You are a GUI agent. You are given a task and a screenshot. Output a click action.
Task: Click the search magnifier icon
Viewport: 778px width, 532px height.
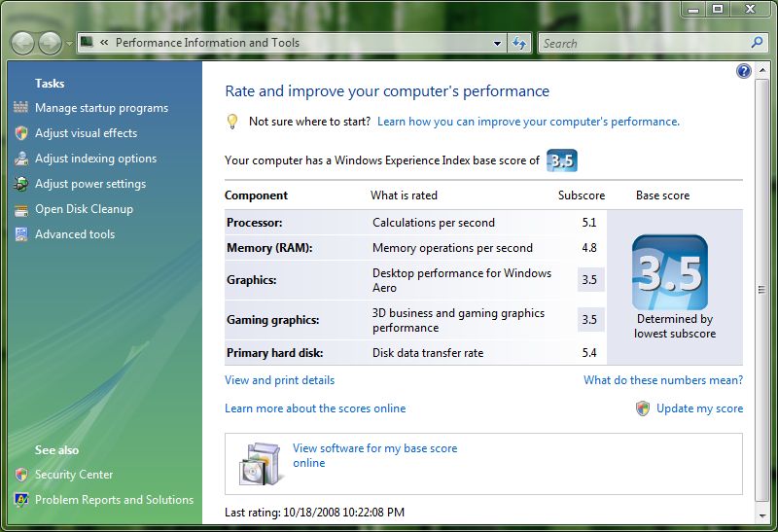[x=757, y=43]
